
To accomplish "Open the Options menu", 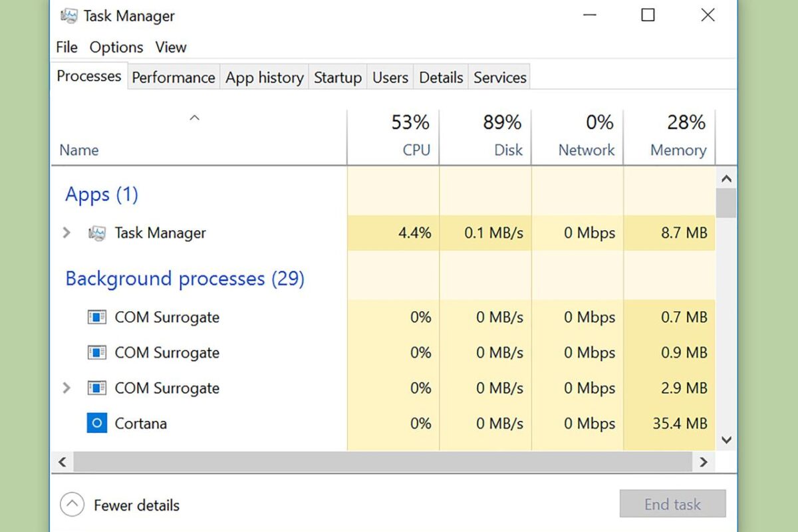I will [116, 47].
